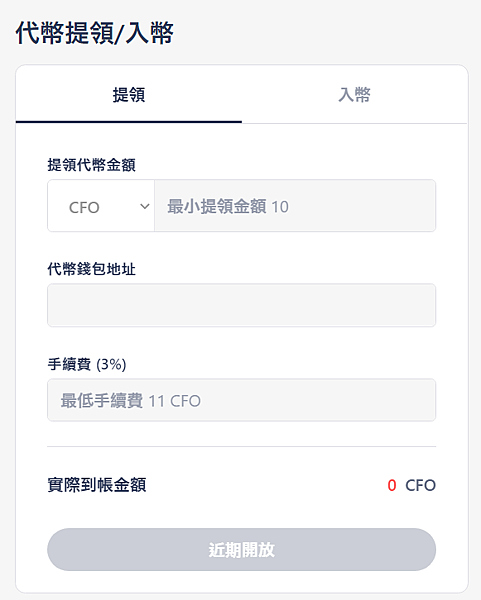Select the 提領 tab
481x600 pixels.
[129, 95]
